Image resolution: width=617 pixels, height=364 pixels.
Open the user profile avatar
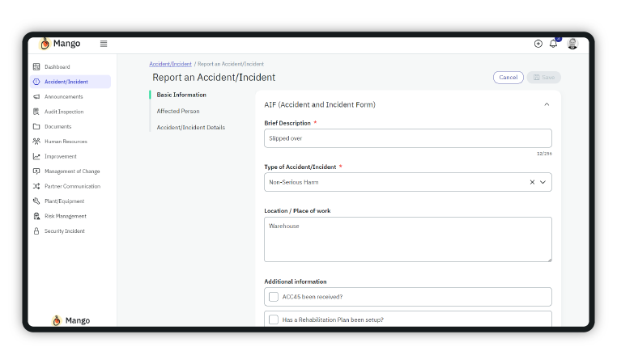click(x=572, y=44)
